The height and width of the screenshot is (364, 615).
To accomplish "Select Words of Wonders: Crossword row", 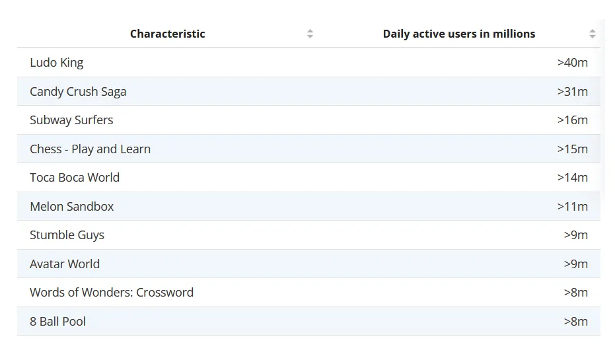I will pos(112,293).
